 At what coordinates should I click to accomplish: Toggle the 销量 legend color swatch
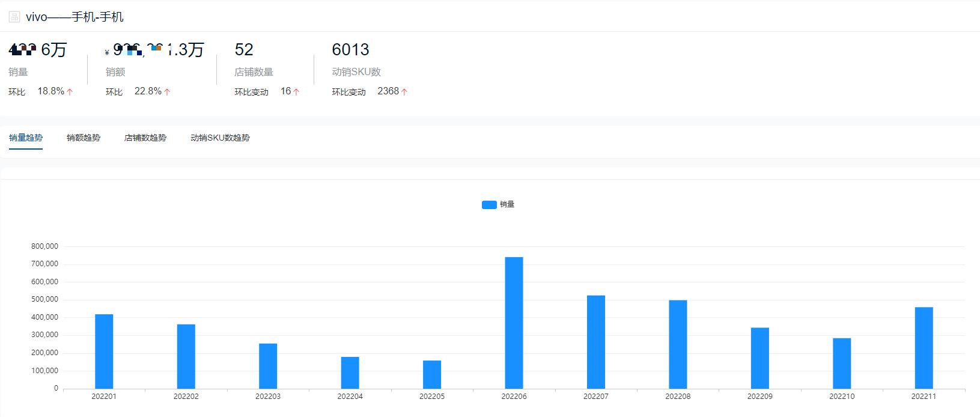tap(489, 205)
